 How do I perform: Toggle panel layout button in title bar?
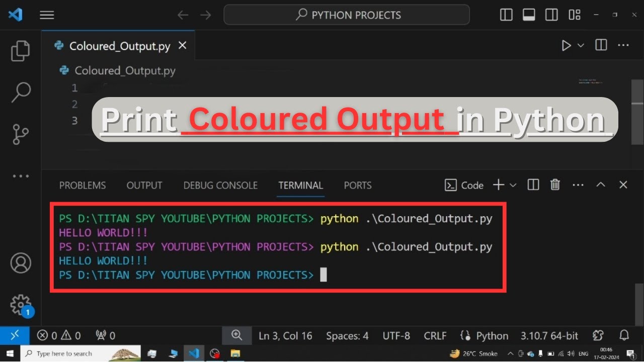point(529,15)
